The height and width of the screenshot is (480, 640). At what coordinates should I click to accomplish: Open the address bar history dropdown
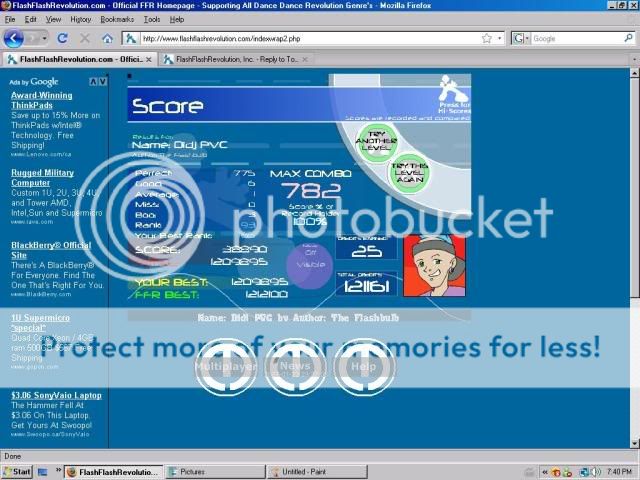(500, 38)
